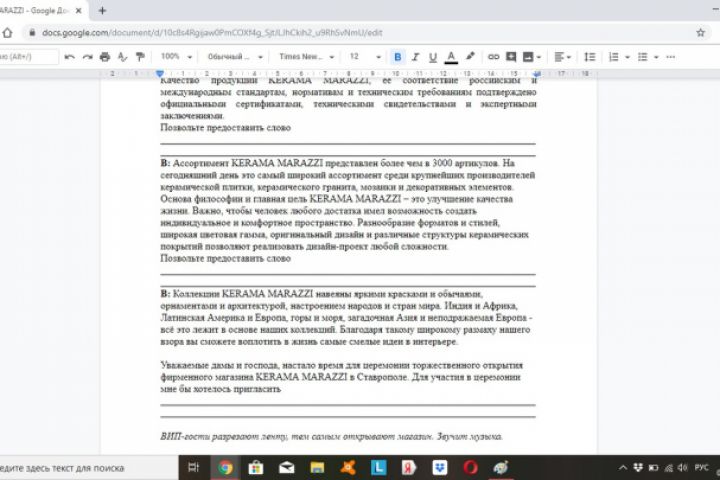The image size is (720, 480).
Task: Open the paragraph style dropdown
Action: 235,56
